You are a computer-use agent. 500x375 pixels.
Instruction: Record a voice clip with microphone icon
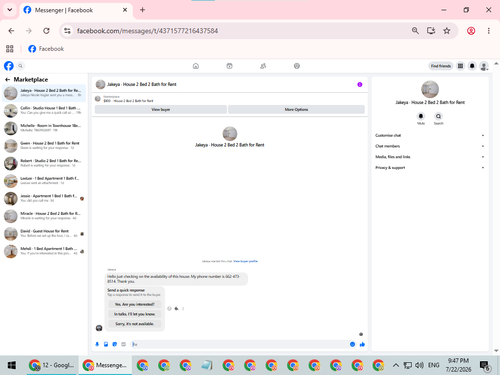click(97, 344)
